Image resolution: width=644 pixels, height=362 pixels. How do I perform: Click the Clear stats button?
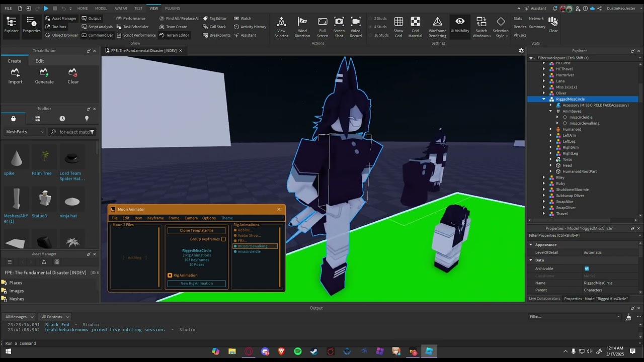tap(553, 24)
